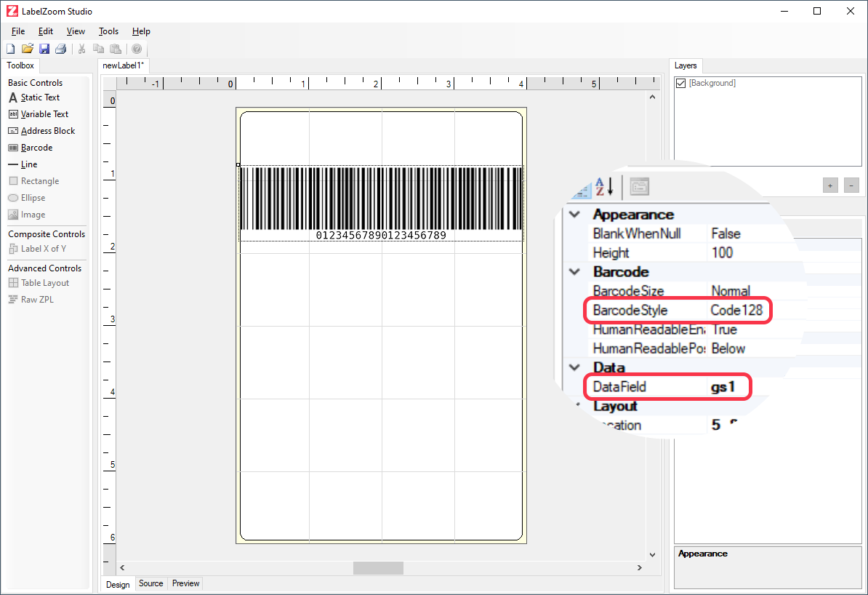Image resolution: width=868 pixels, height=595 pixels.
Task: Click the BarcodeSize Normal value
Action: point(731,291)
